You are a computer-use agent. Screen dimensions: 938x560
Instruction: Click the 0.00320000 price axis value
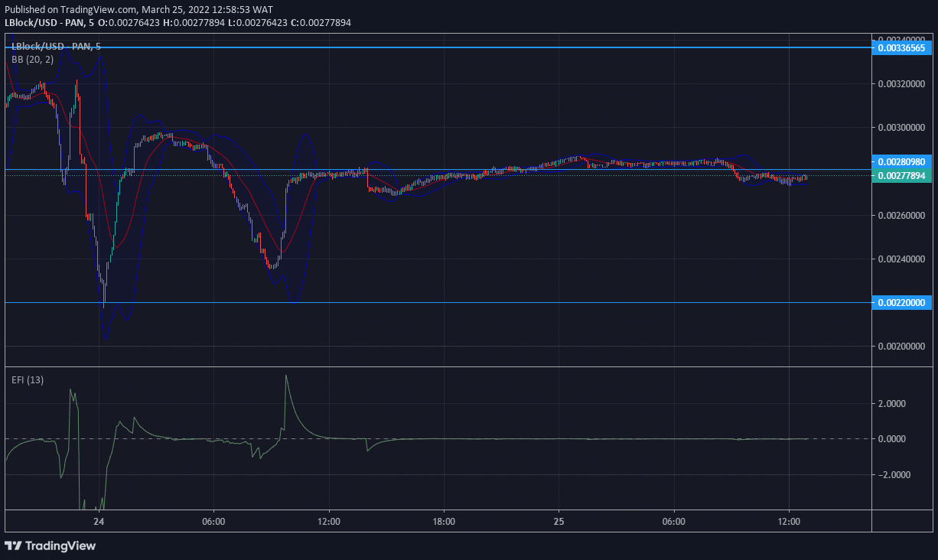tap(901, 83)
